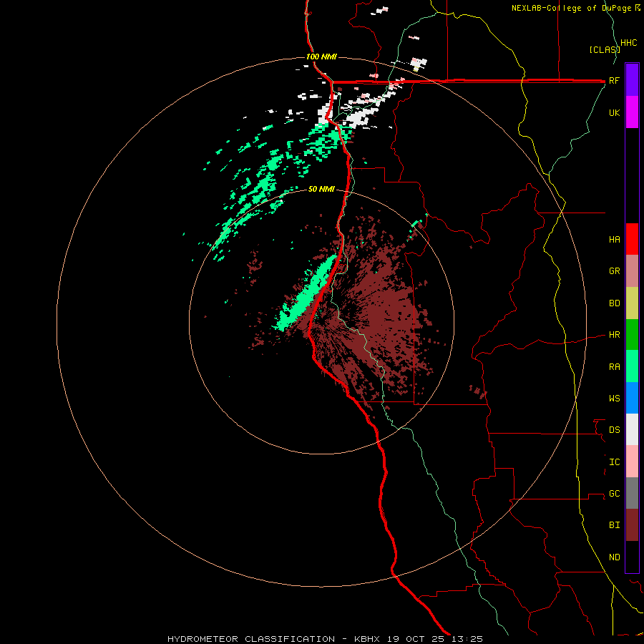Click the RF legend label
644x644 pixels.
(x=615, y=80)
